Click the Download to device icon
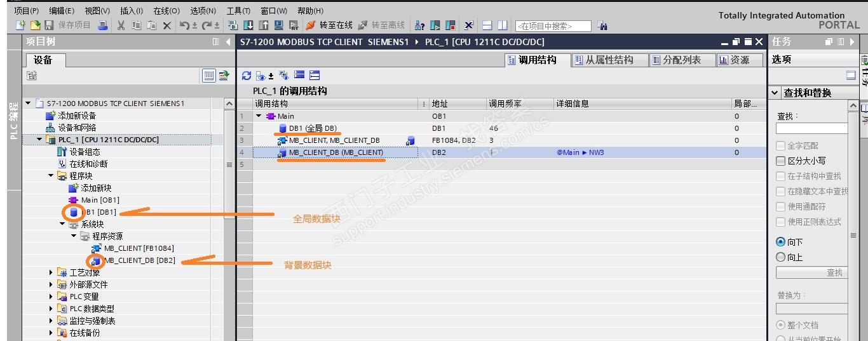 point(248,25)
